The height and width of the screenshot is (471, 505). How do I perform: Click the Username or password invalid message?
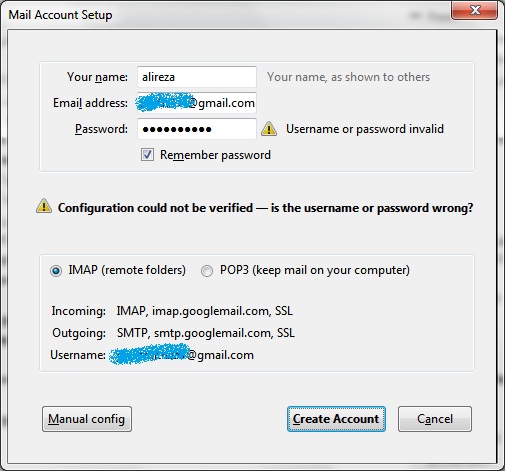(365, 129)
